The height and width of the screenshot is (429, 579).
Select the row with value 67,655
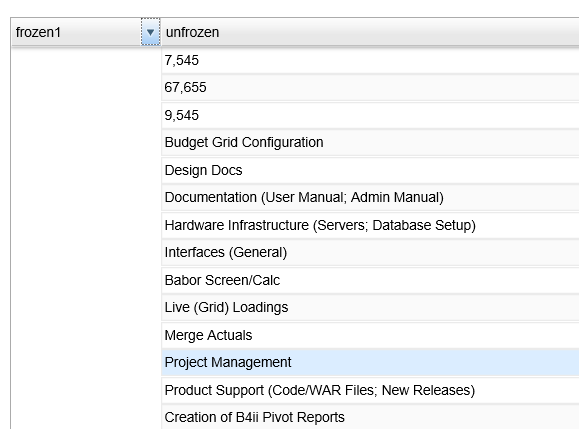[370, 88]
